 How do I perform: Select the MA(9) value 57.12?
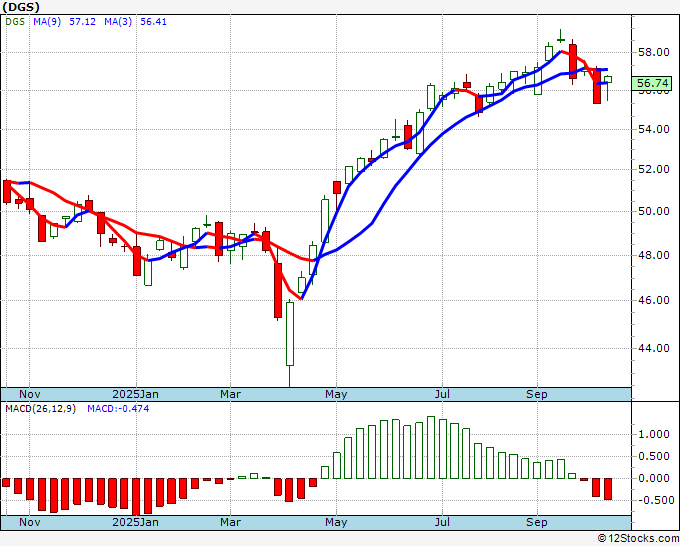click(82, 22)
